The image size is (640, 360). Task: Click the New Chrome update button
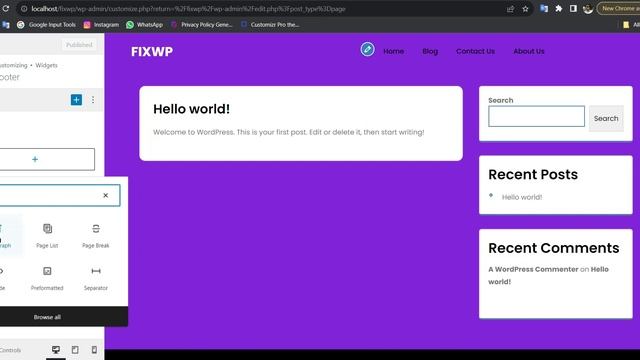point(618,8)
